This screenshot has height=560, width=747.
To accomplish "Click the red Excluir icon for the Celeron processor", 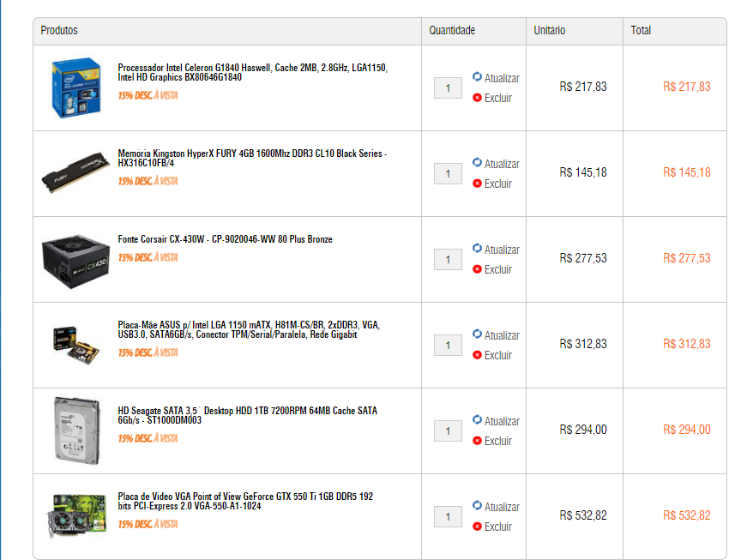I will click(477, 98).
